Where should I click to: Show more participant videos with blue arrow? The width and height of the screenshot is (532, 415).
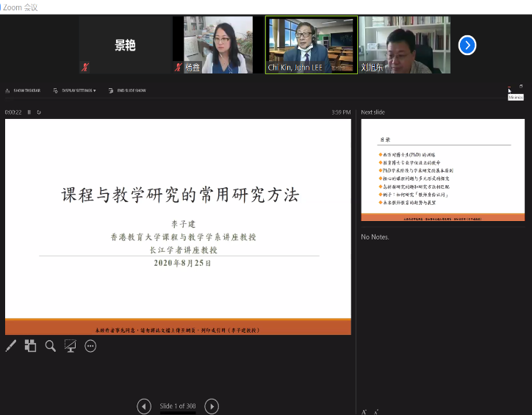[467, 45]
